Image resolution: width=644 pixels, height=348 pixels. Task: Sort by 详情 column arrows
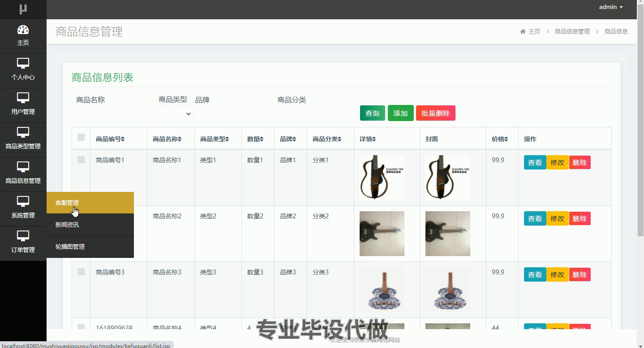click(374, 139)
